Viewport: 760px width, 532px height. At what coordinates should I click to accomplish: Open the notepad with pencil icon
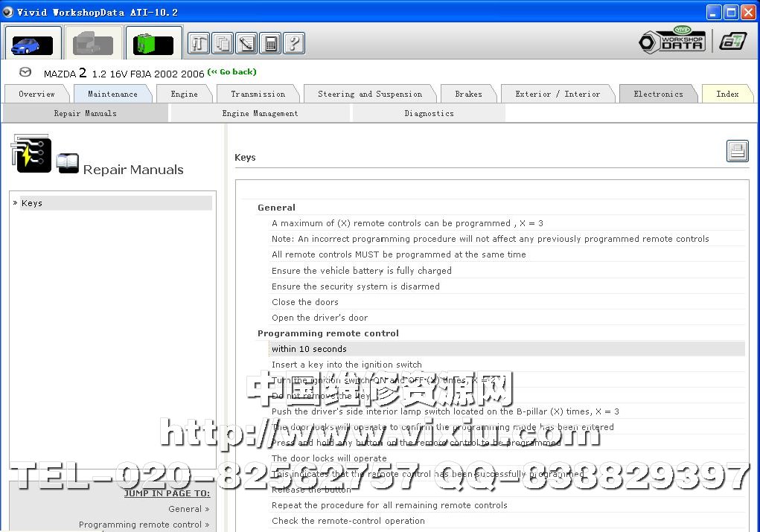(246, 43)
